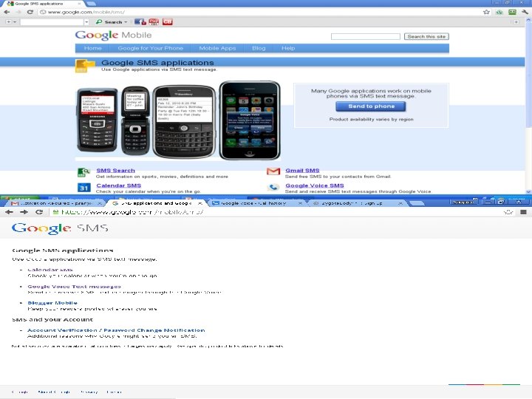
Task: Open Mobile Apps nav tab
Action: tap(217, 48)
